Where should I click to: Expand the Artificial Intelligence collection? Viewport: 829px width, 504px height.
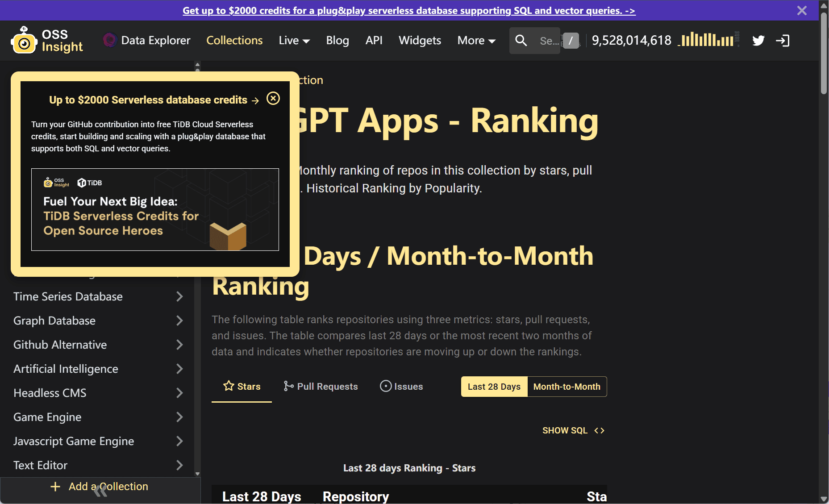tap(179, 369)
